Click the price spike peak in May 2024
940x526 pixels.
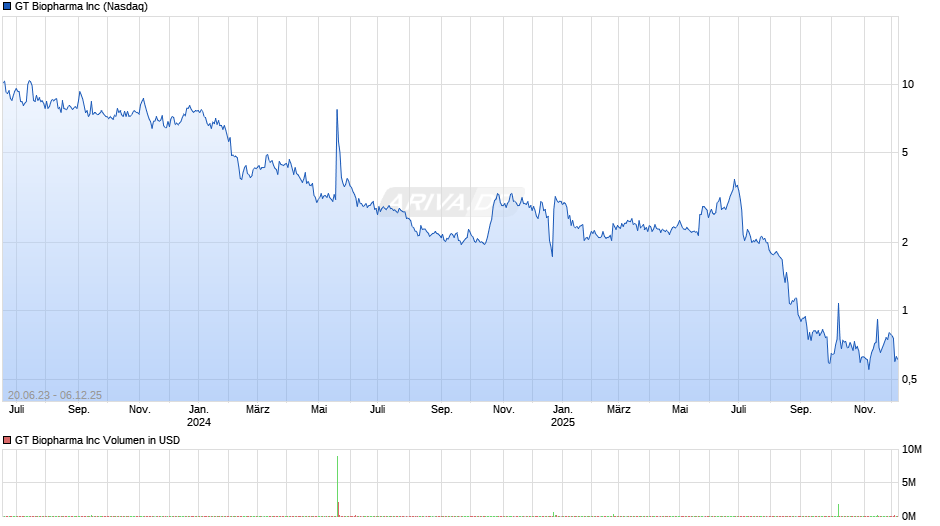337,110
